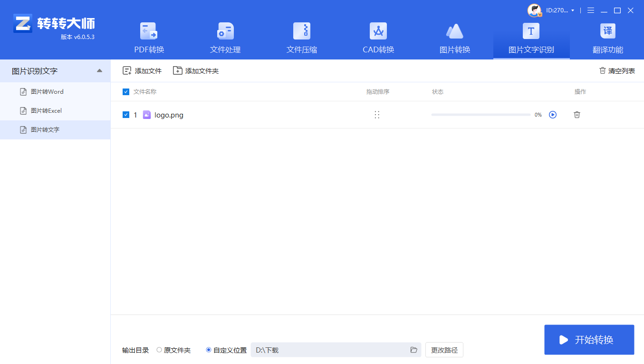Click the 添加文件 add-file icon
Image resolution: width=644 pixels, height=364 pixels.
[x=127, y=71]
